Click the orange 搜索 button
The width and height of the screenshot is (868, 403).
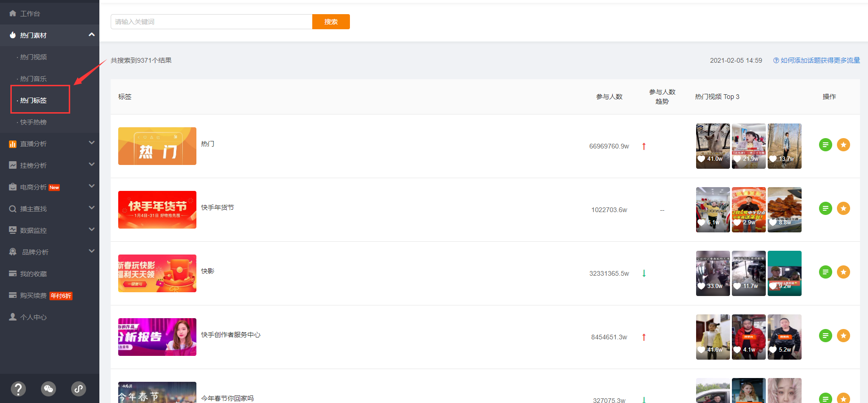(x=331, y=22)
